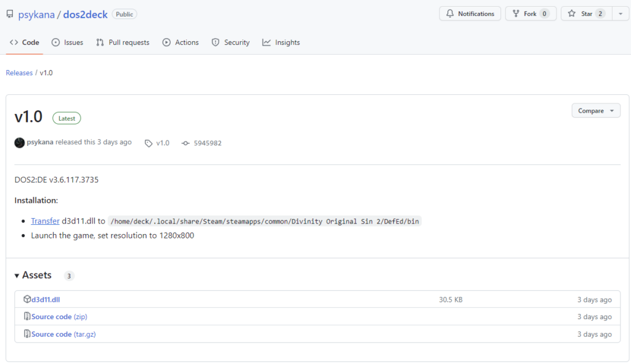Screen dimensions: 631x364
Task: Click the Releases breadcrumb link
Action: point(19,73)
